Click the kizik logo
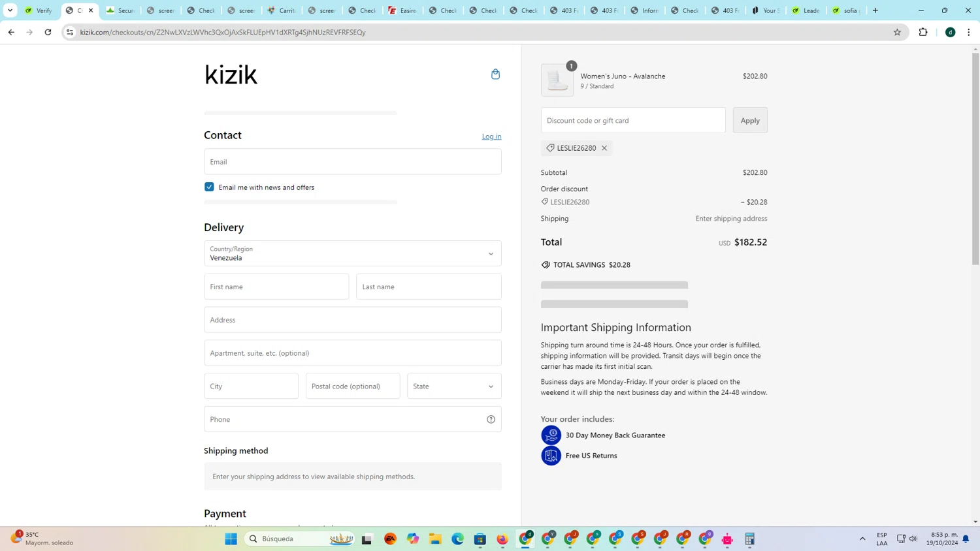980x551 pixels. tap(231, 74)
